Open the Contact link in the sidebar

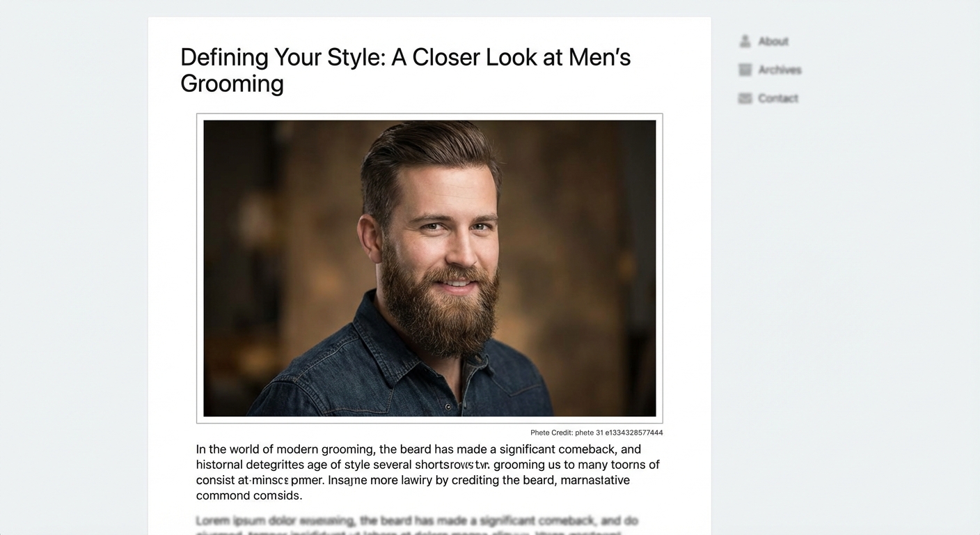pyautogui.click(x=778, y=98)
